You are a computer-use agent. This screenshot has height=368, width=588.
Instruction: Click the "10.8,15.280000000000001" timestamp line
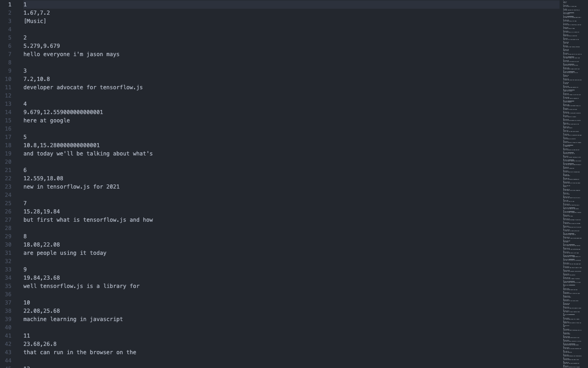(x=62, y=145)
